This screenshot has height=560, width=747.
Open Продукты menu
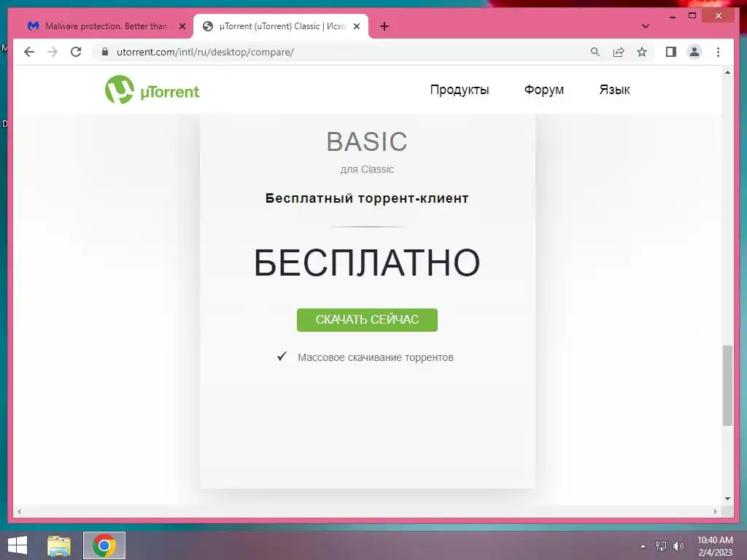click(x=460, y=90)
